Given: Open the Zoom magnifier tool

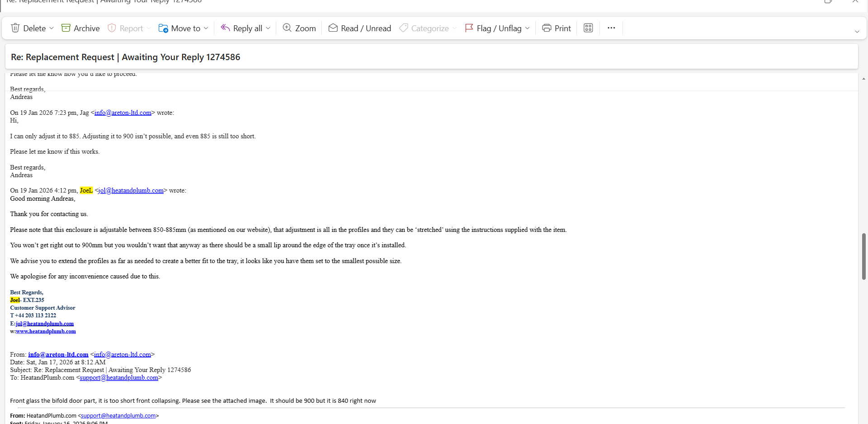Looking at the screenshot, I should coord(299,28).
